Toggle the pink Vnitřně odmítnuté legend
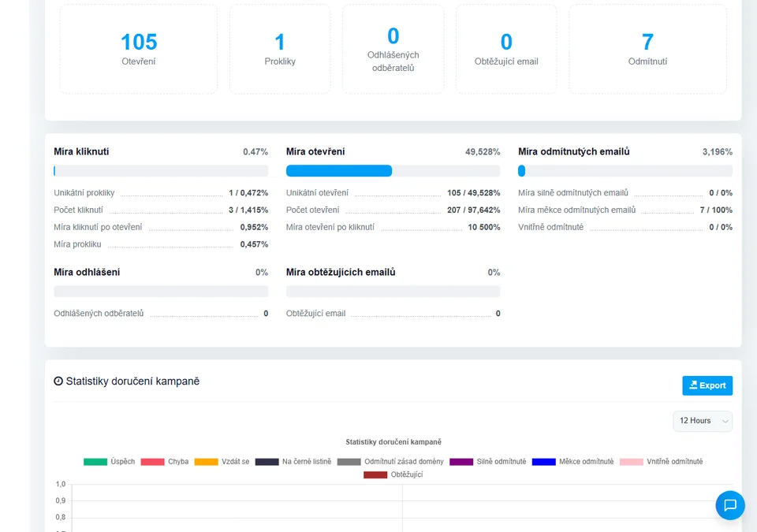This screenshot has width=757, height=532. point(661,462)
